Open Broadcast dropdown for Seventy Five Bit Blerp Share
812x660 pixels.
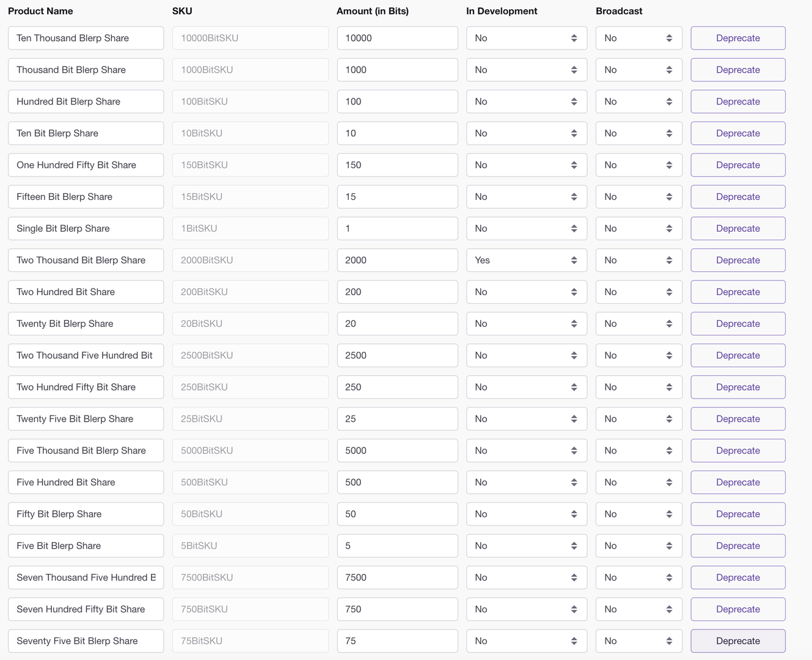(638, 641)
